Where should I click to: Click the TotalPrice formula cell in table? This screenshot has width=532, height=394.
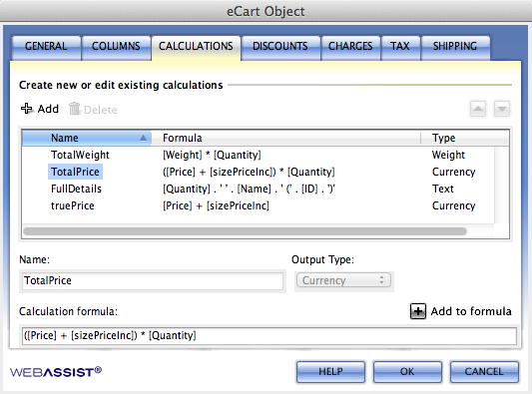click(249, 172)
